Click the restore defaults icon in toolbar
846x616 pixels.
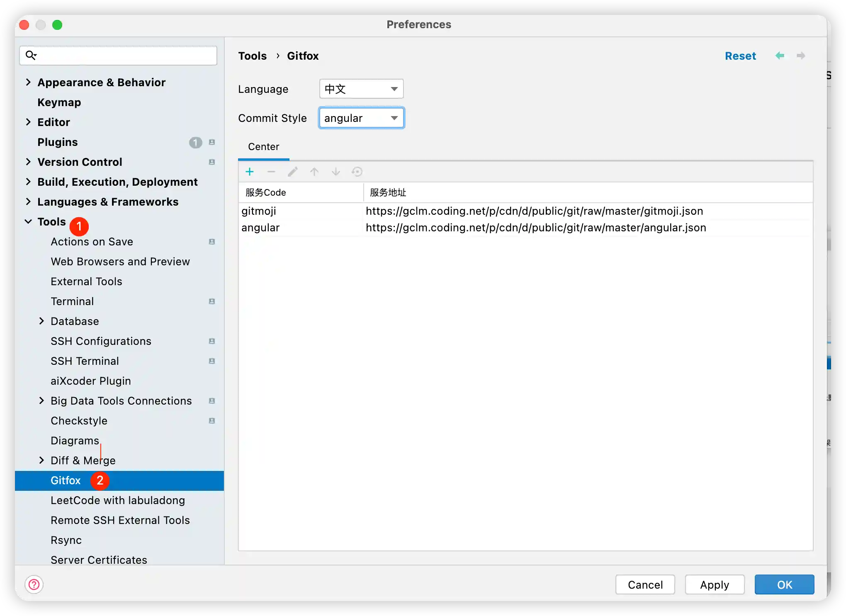[x=357, y=172]
